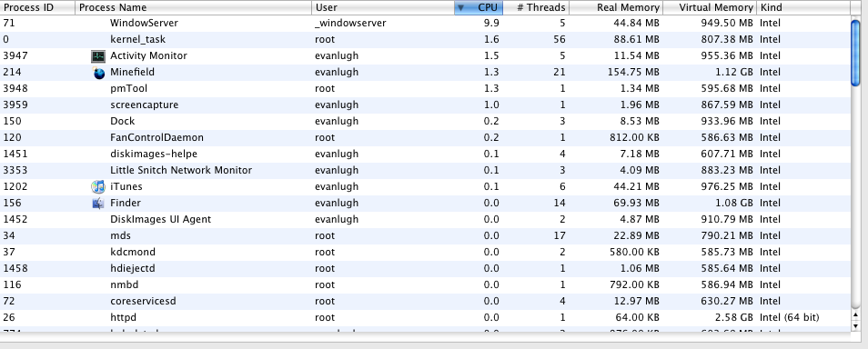This screenshot has width=868, height=349.
Task: Click the vertical scrollbar thumb
Action: (x=856, y=52)
